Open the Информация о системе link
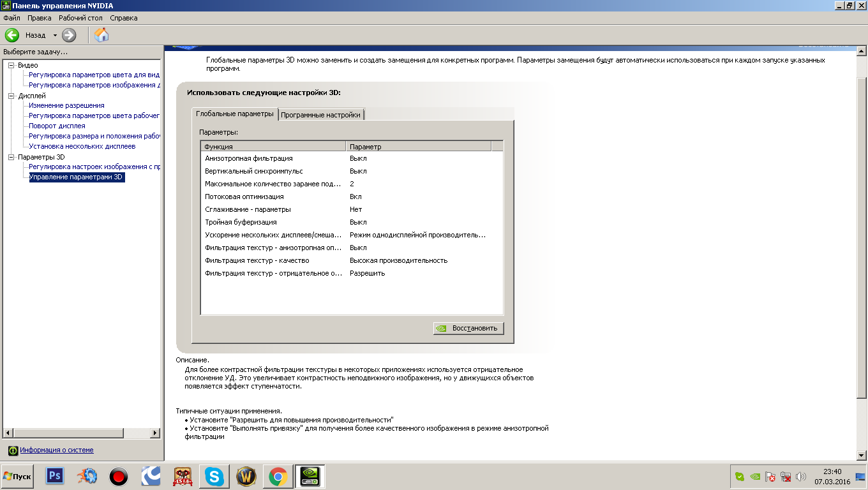868x490 pixels. [x=56, y=450]
